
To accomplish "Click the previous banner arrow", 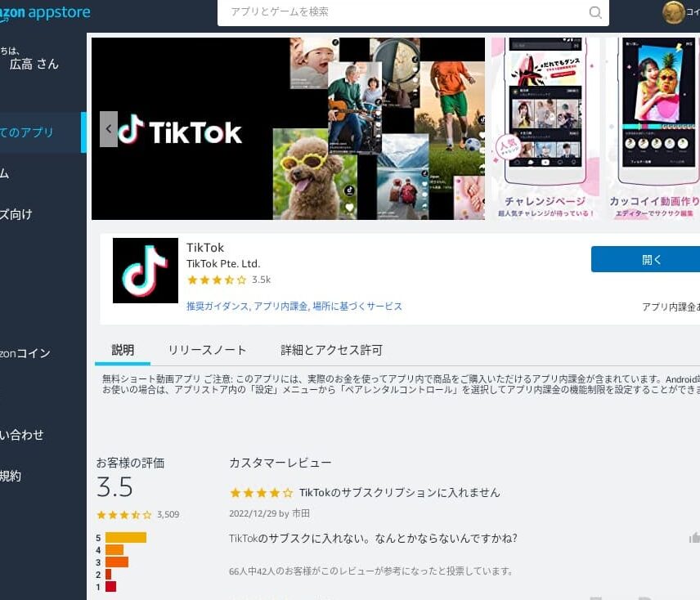I will [x=109, y=129].
